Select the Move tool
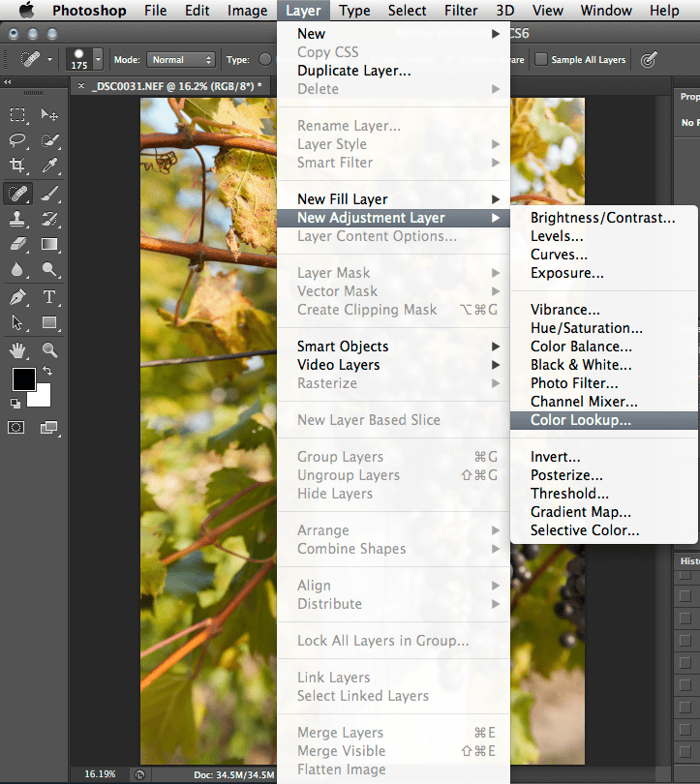 (49, 115)
